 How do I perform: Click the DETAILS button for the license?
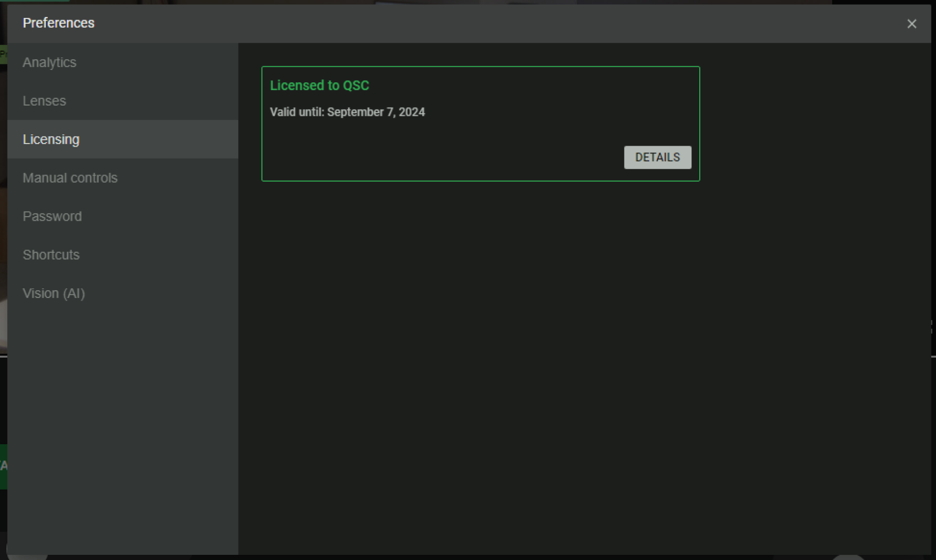point(657,157)
